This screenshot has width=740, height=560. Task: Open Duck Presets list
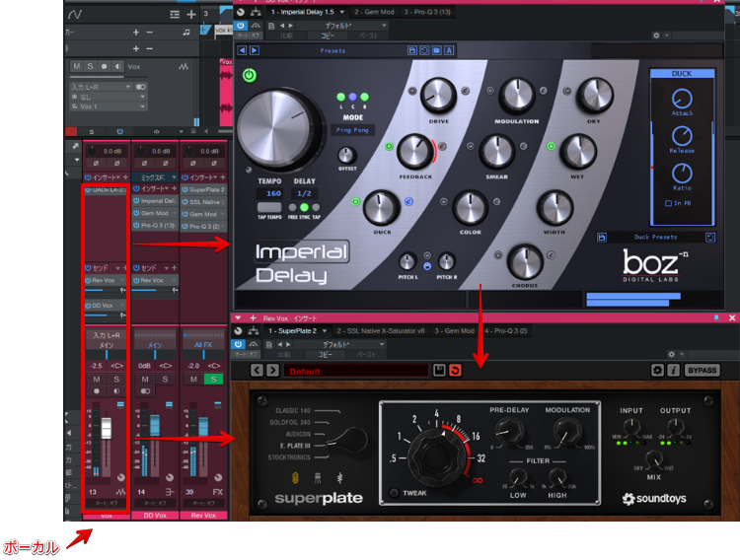click(x=655, y=238)
